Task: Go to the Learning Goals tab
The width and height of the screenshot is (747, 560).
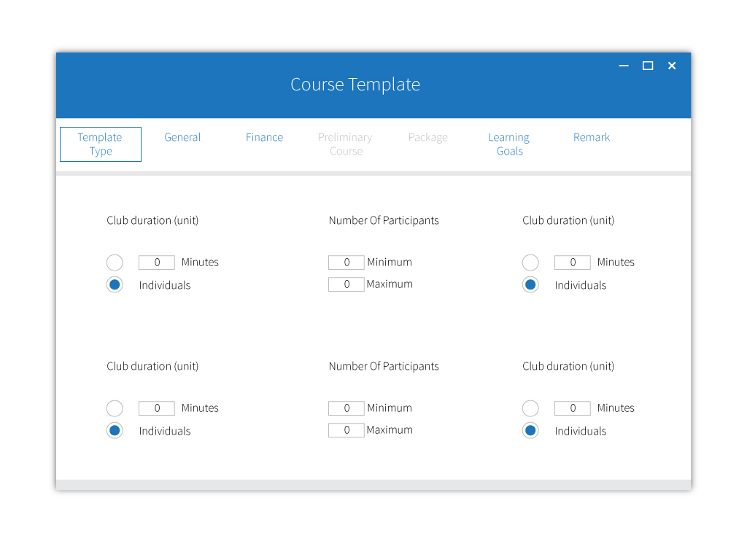Action: pyautogui.click(x=509, y=144)
